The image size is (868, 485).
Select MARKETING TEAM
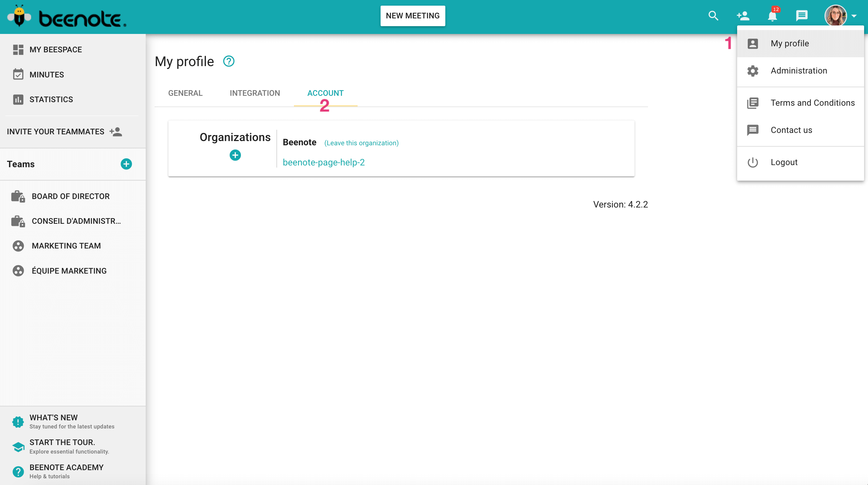[x=66, y=246]
